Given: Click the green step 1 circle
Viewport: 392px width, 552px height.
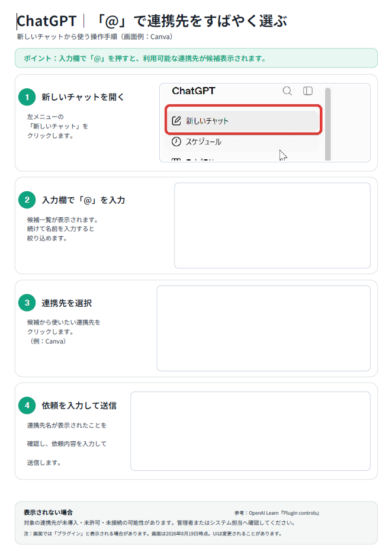Looking at the screenshot, I should pos(27,97).
